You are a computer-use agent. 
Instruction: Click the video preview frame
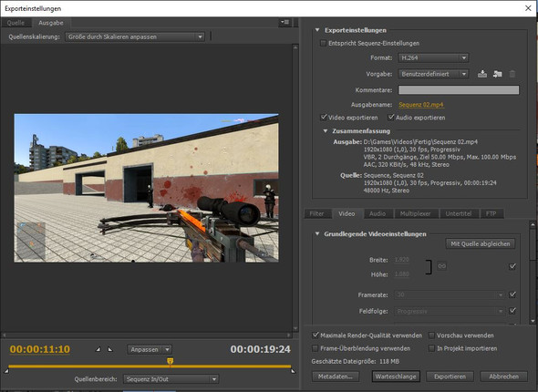click(146, 188)
